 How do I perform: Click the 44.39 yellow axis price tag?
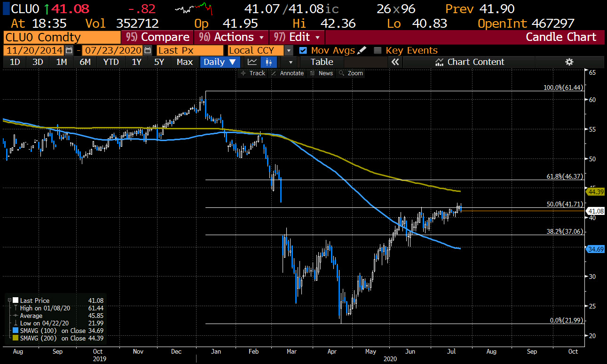click(596, 191)
